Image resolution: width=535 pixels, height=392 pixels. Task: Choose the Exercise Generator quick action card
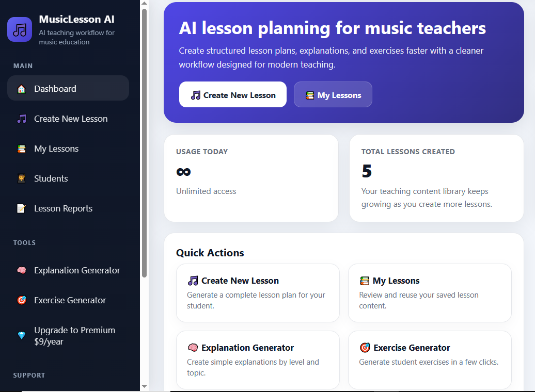[x=429, y=360]
